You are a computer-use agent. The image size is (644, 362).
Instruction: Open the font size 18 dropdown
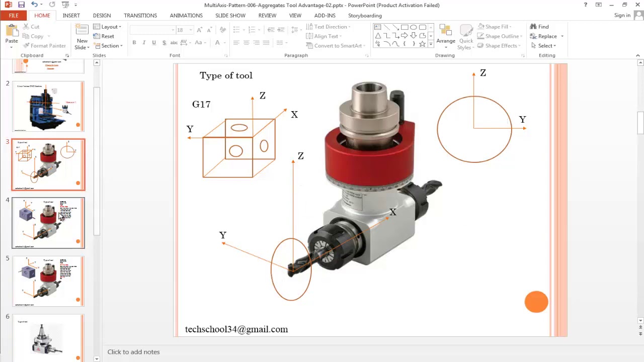190,30
